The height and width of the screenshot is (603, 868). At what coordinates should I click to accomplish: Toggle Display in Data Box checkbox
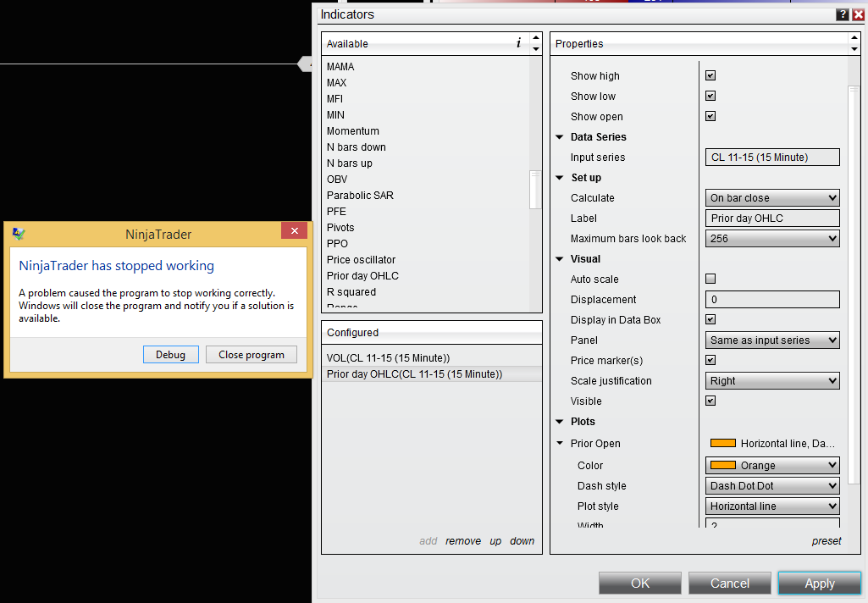(x=710, y=319)
